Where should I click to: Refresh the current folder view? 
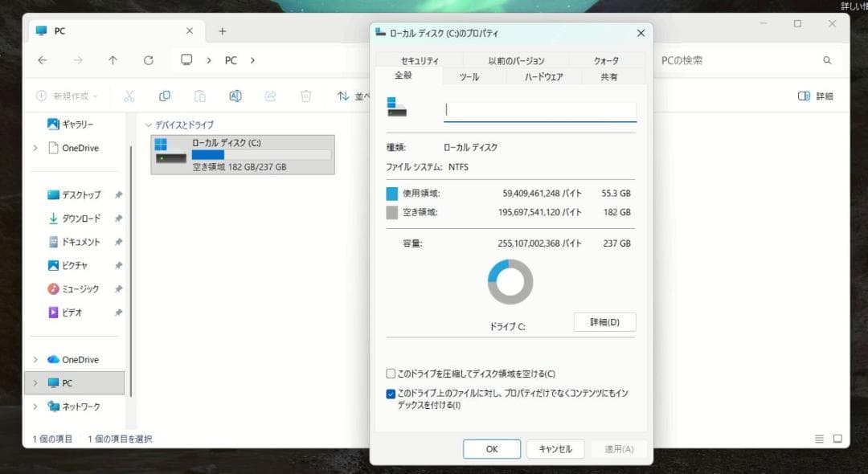(149, 60)
